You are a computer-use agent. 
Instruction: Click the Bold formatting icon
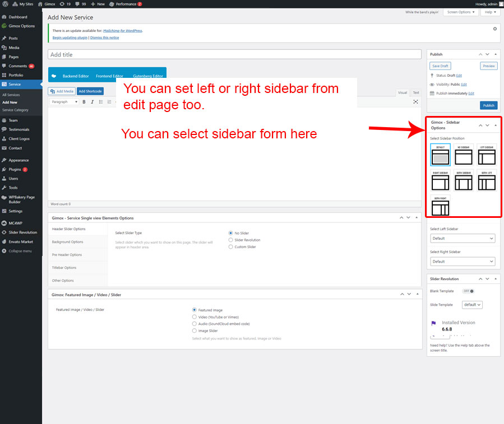(x=84, y=102)
